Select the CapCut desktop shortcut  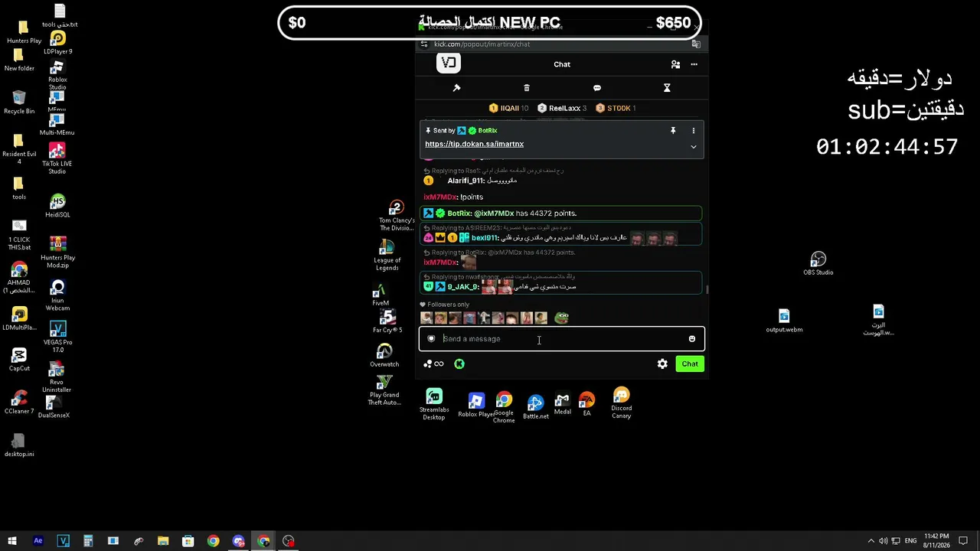tap(19, 360)
